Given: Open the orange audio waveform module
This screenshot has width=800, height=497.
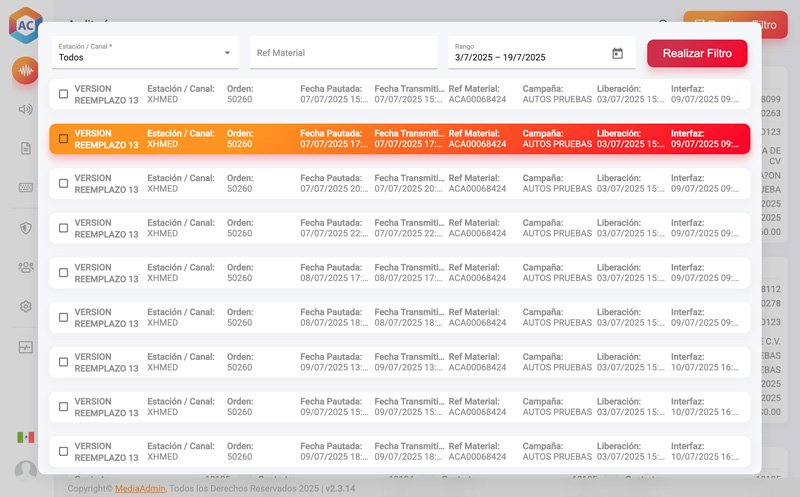Looking at the screenshot, I should coord(25,71).
